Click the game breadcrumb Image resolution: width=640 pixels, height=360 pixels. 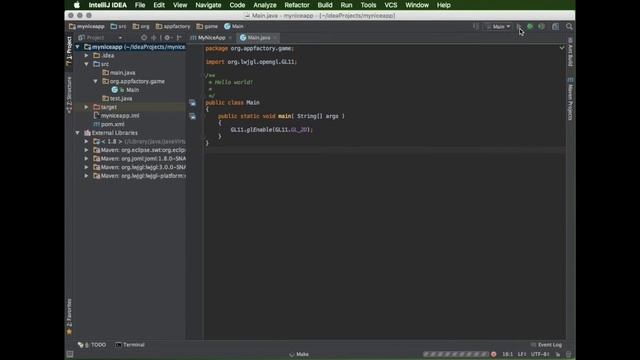207,27
